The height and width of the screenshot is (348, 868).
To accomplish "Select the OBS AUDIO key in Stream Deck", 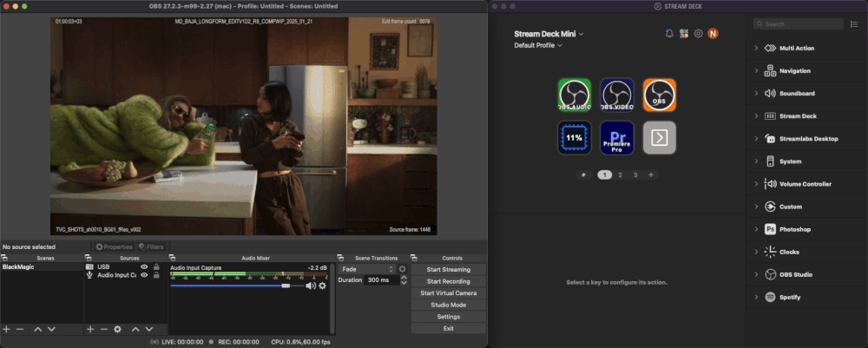I will tap(574, 95).
